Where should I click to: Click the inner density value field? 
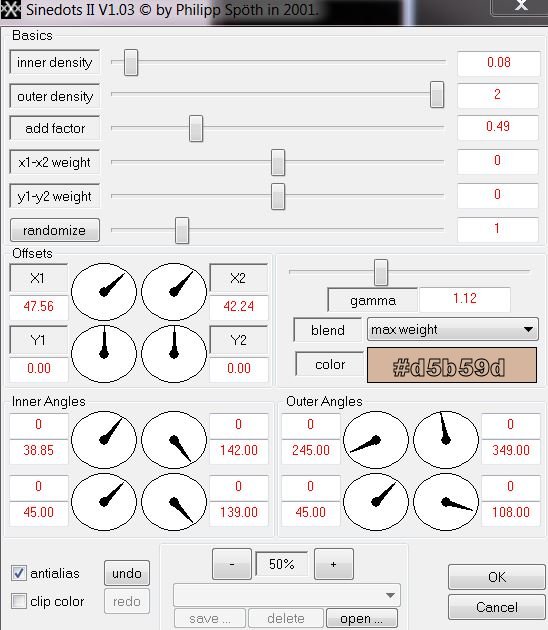coord(499,63)
